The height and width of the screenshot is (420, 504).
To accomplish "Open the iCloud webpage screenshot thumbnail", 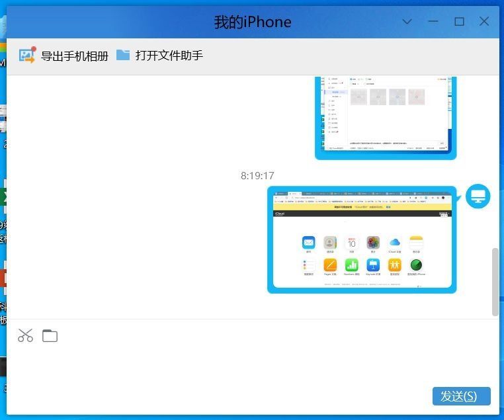I will click(362, 239).
